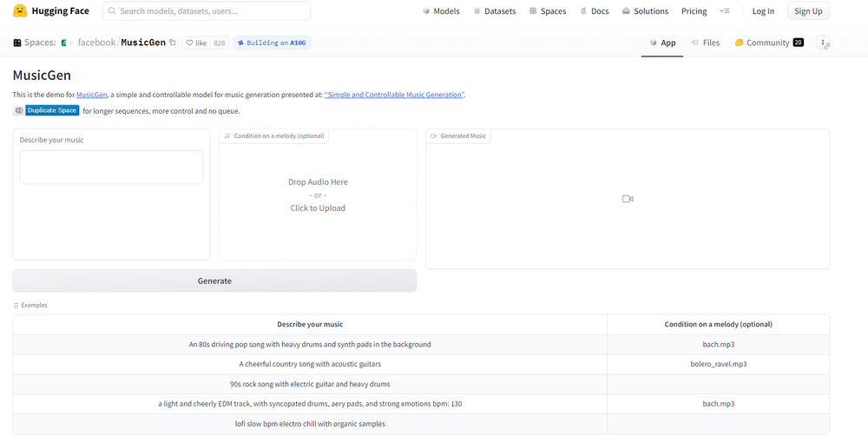Open the MusicGen space name link
This screenshot has width=868, height=443.
coord(143,43)
